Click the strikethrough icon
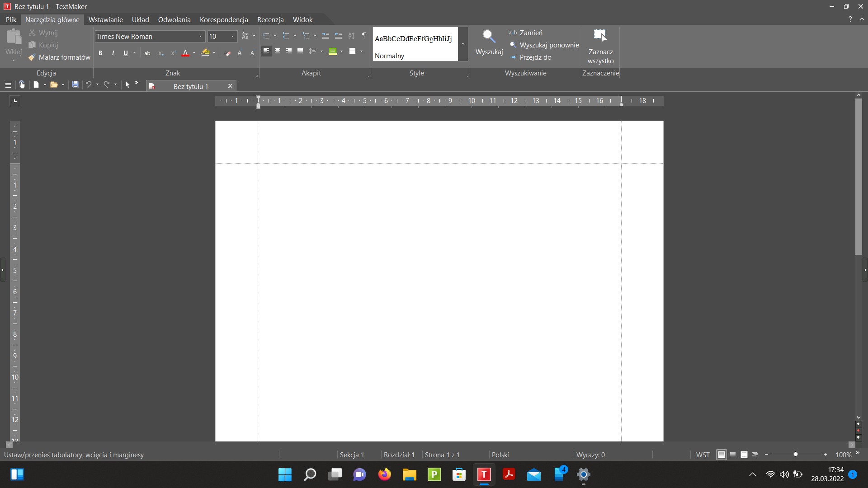 147,53
